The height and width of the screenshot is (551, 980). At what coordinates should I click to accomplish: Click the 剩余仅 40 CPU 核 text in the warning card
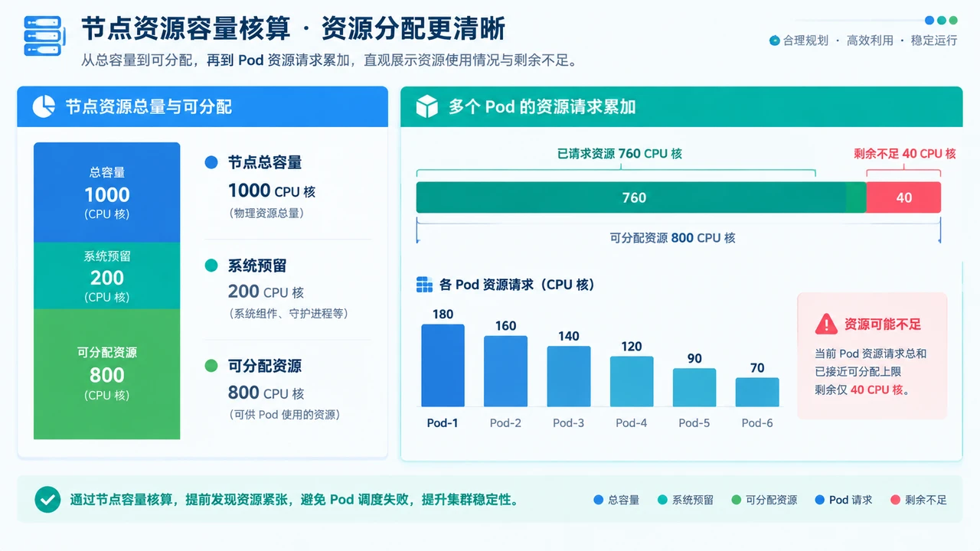[862, 390]
